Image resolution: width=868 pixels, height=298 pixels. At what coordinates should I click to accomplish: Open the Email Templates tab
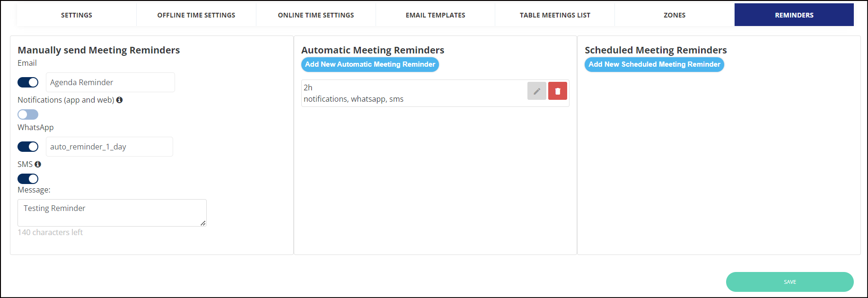(436, 15)
